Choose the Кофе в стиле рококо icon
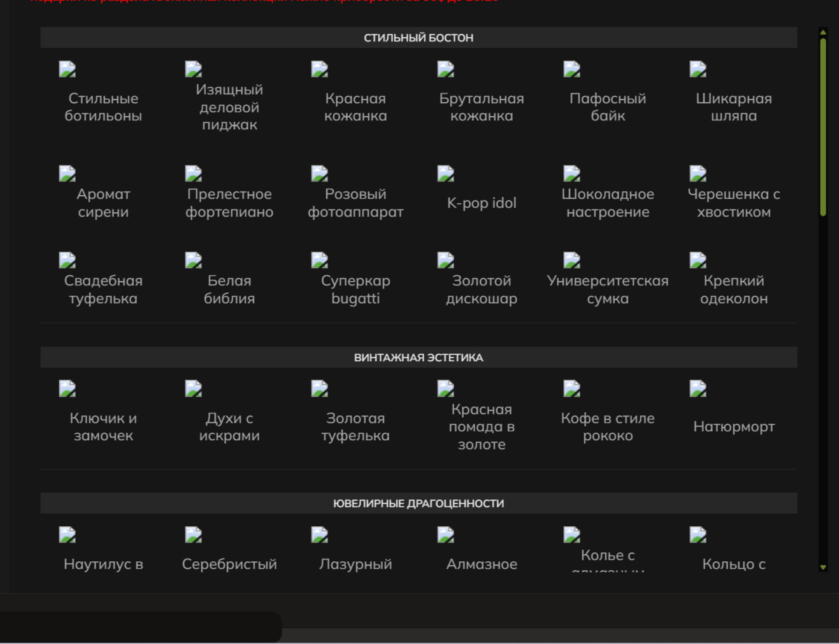 click(x=572, y=389)
